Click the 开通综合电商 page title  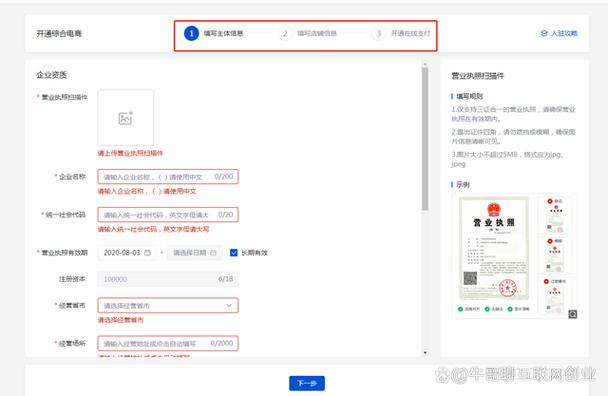pos(59,34)
